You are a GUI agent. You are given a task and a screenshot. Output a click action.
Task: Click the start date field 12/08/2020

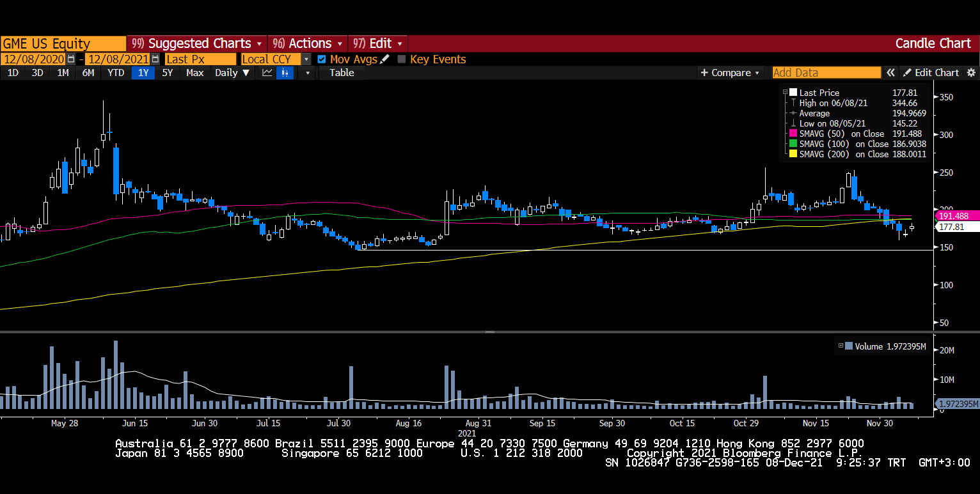pos(34,59)
